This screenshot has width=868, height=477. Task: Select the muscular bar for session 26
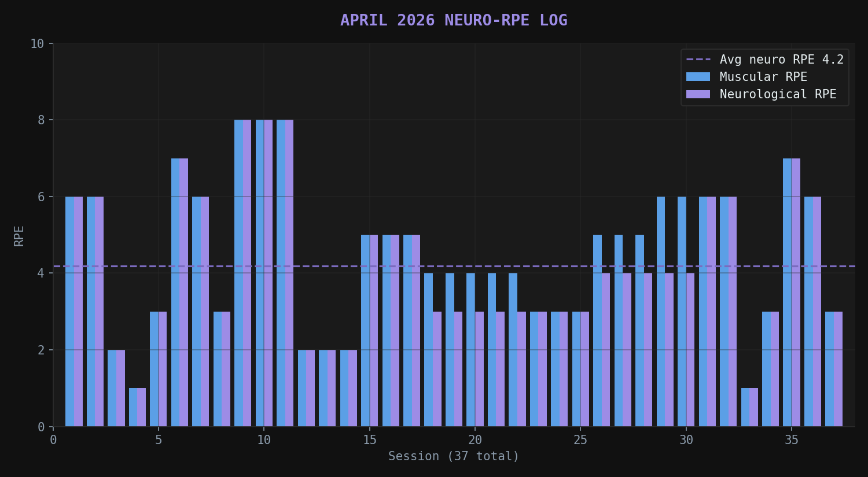(x=597, y=331)
